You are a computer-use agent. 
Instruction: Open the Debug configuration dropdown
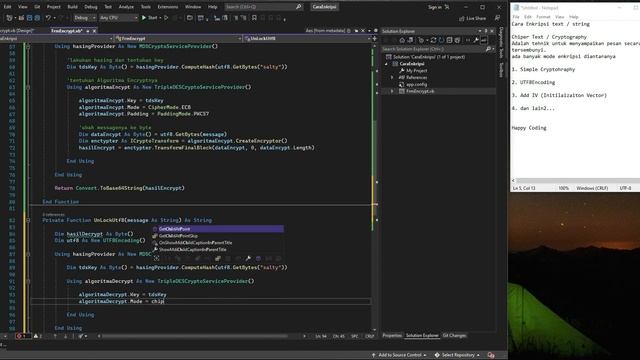[85, 18]
